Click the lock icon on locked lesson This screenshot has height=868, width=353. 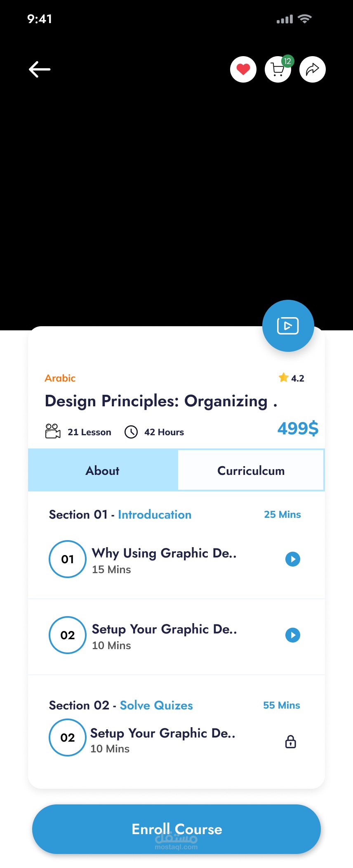pos(291,742)
